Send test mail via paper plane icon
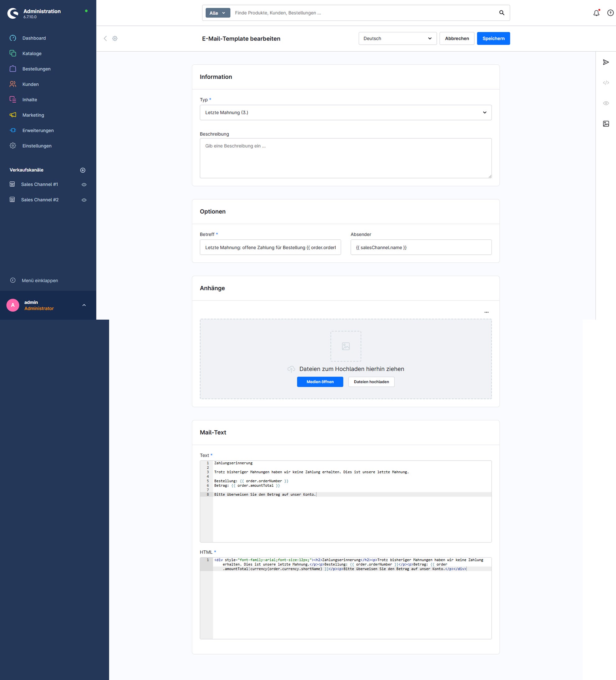 [606, 62]
